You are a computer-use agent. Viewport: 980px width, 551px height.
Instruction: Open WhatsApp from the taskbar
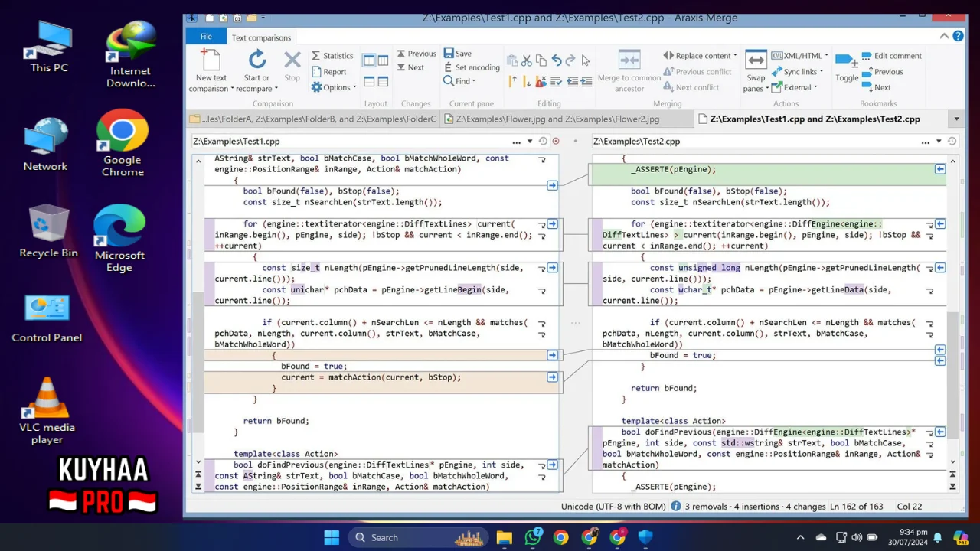click(533, 537)
